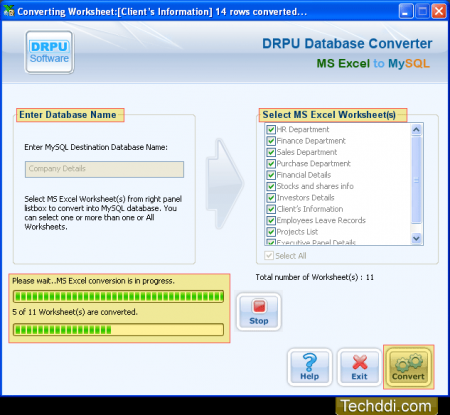The width and height of the screenshot is (450, 415).
Task: Click the Convert gears button
Action: coord(408,367)
